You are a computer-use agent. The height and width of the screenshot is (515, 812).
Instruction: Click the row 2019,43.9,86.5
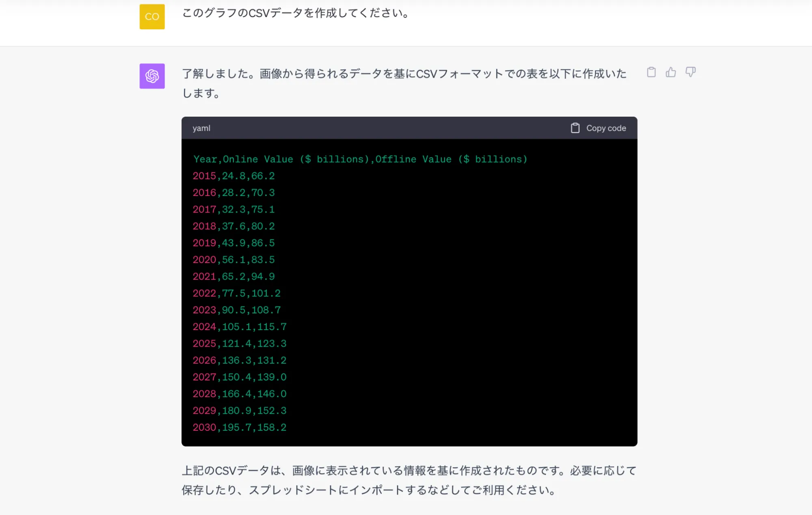point(234,243)
